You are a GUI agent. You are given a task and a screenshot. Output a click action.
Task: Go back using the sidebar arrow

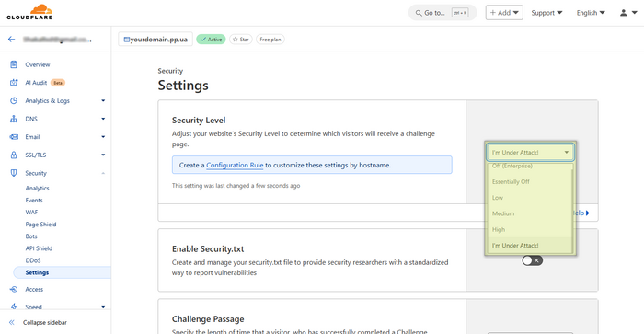pos(11,40)
